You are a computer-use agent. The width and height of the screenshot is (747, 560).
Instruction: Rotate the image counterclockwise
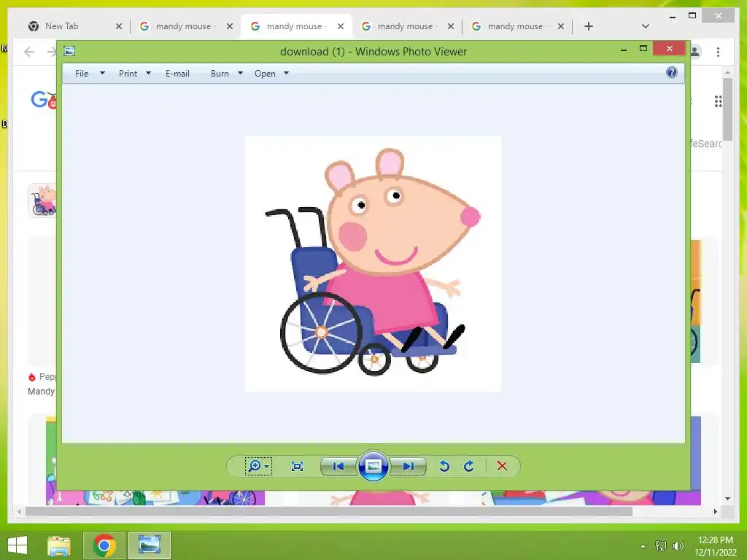(x=444, y=466)
